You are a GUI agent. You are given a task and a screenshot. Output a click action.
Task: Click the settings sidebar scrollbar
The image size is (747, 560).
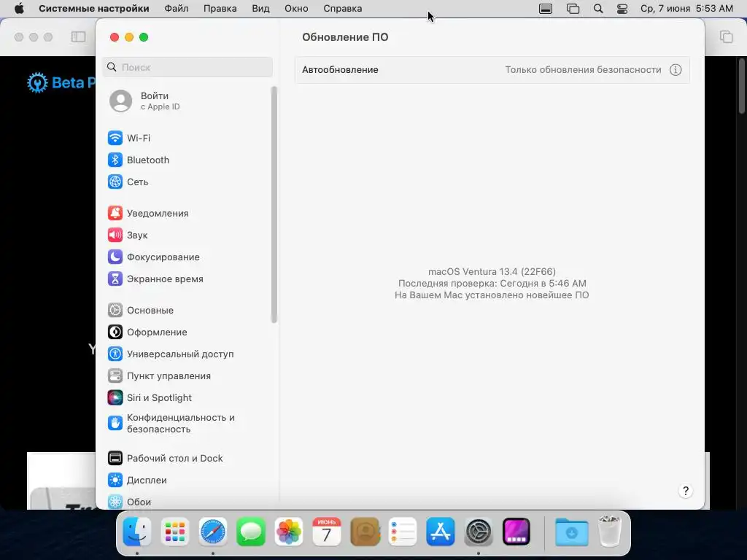(x=274, y=205)
